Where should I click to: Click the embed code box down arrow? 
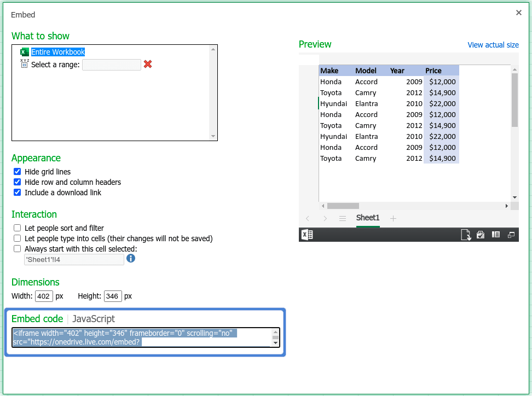click(275, 343)
